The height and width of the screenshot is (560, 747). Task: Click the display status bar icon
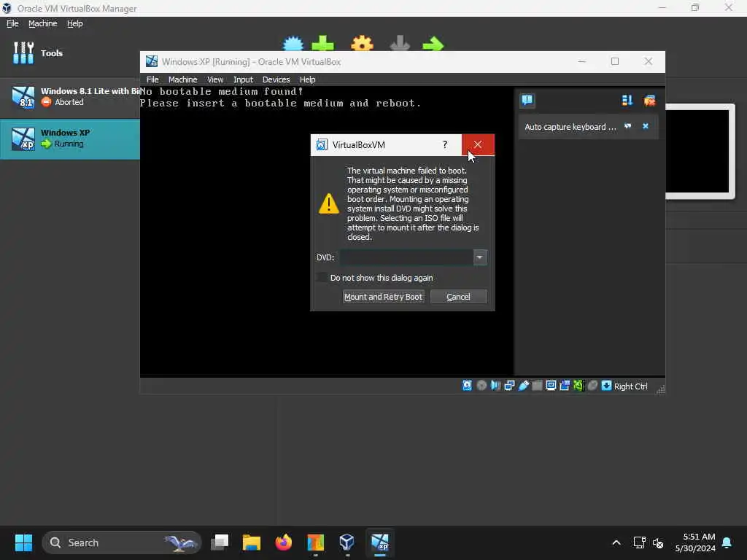551,386
